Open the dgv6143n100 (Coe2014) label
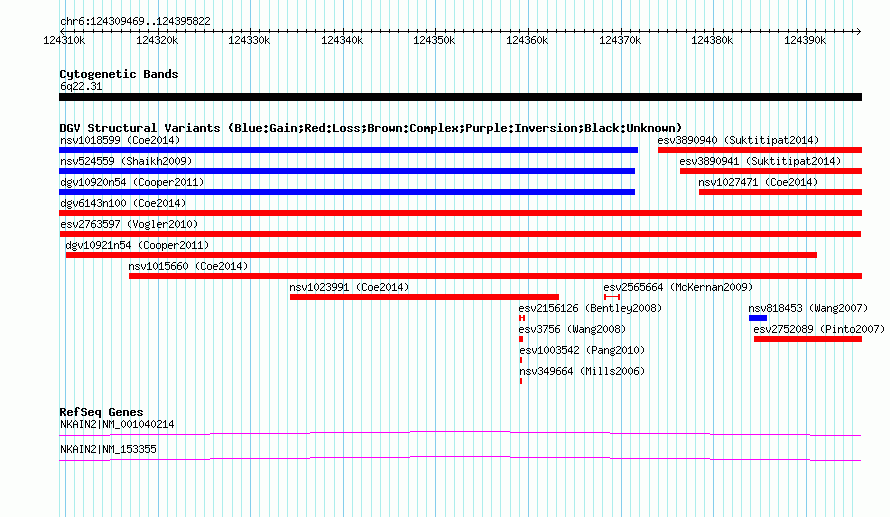890x517 pixels. tap(123, 203)
